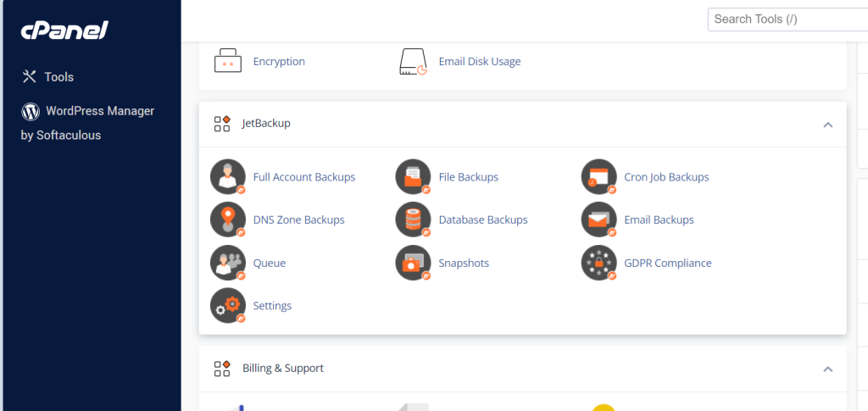Click the Billing & Support section title
The width and height of the screenshot is (868, 411).
coord(283,368)
